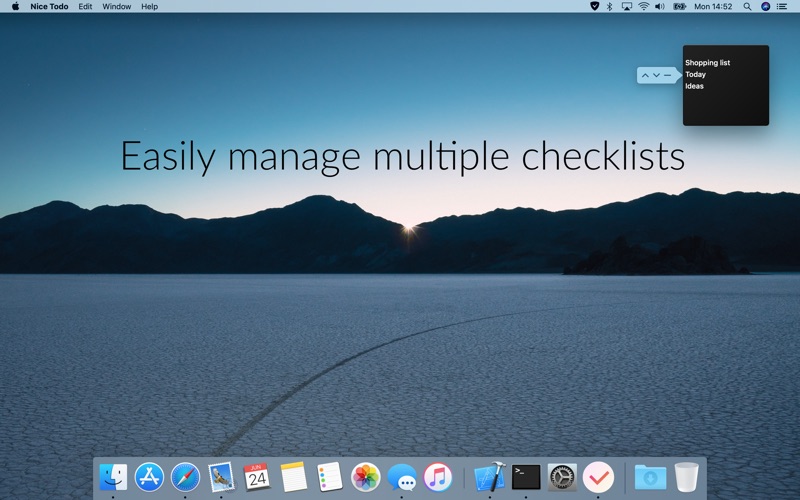Launch Safari from the Dock

[185, 477]
